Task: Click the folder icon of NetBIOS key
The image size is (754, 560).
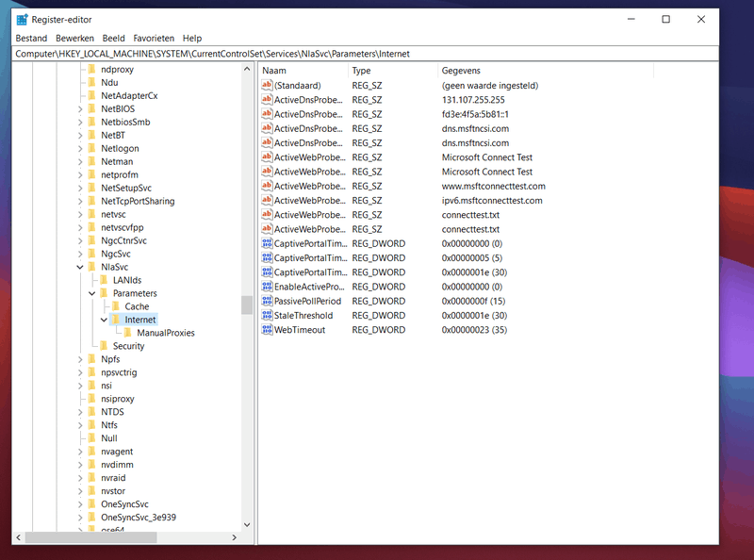Action: coord(92,108)
